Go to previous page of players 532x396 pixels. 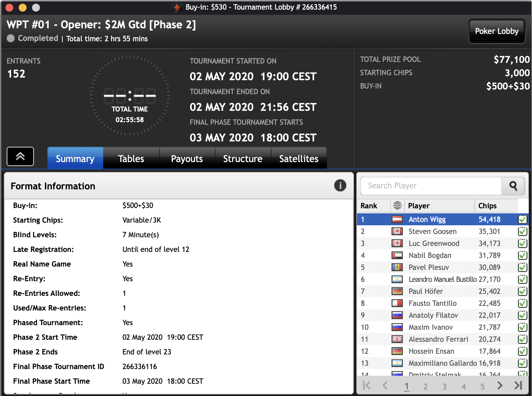(x=385, y=385)
